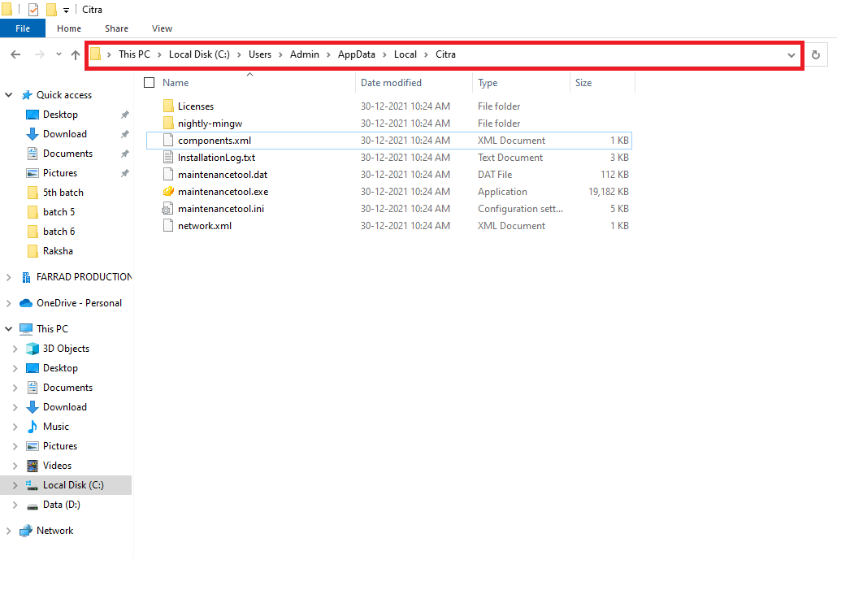Expand the Network tree node
850x616 pixels.
pos(9,531)
